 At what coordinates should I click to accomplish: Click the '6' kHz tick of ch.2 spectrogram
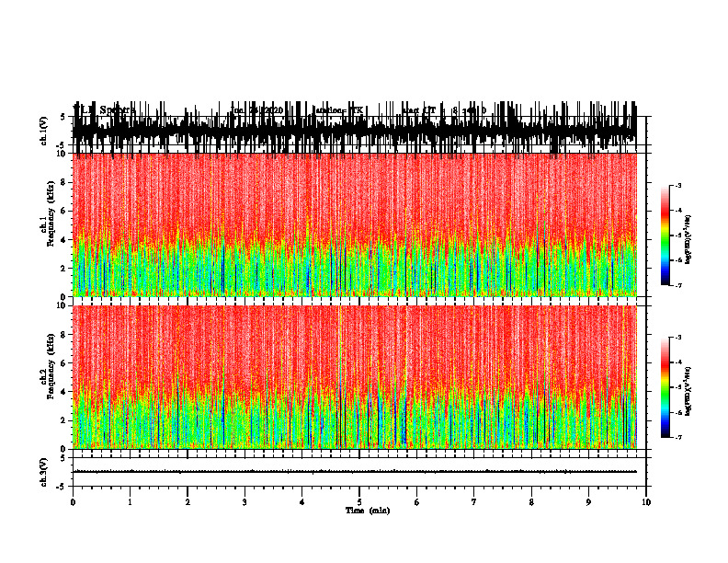tap(63, 363)
